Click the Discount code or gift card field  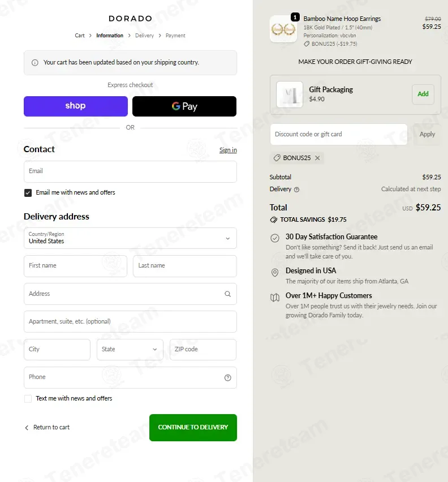point(339,134)
